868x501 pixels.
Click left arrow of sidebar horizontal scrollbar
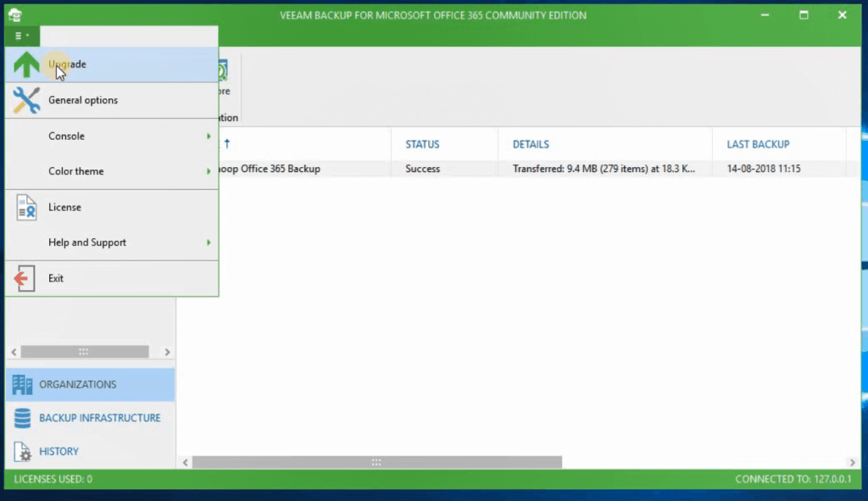tap(14, 352)
